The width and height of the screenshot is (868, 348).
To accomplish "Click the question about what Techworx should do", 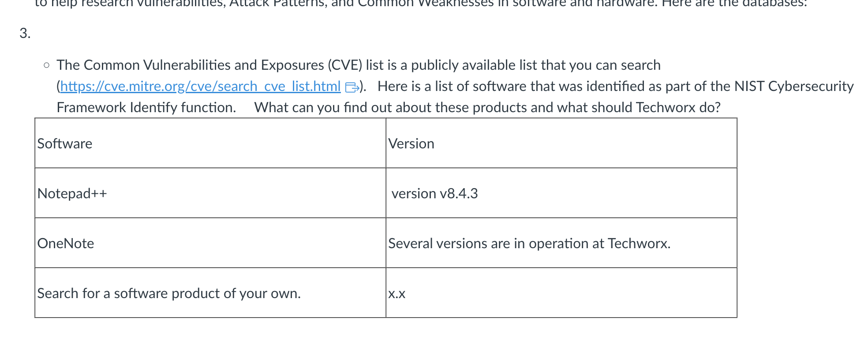I will 487,107.
